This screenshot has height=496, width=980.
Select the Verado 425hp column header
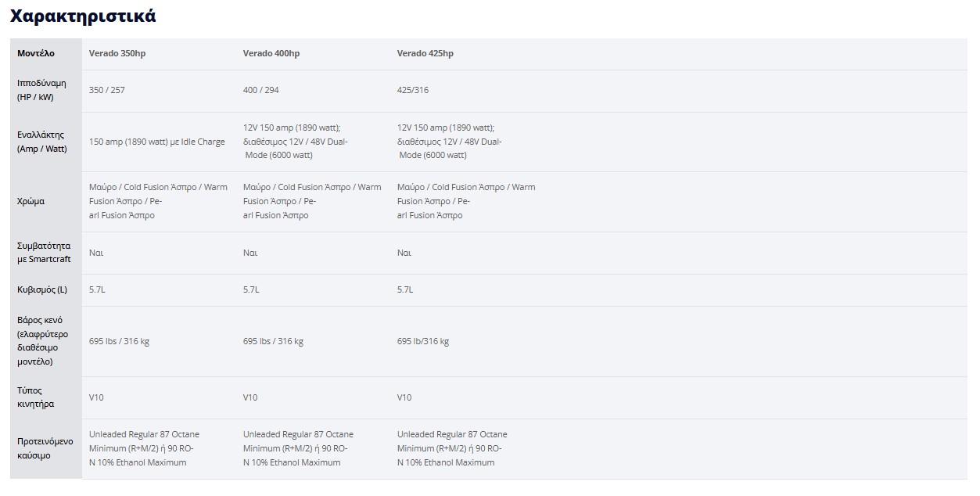coord(425,53)
